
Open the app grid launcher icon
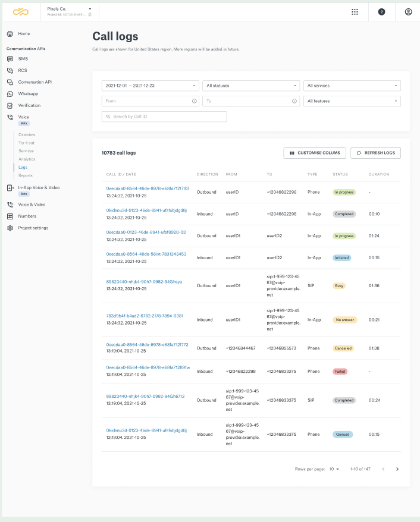(355, 11)
